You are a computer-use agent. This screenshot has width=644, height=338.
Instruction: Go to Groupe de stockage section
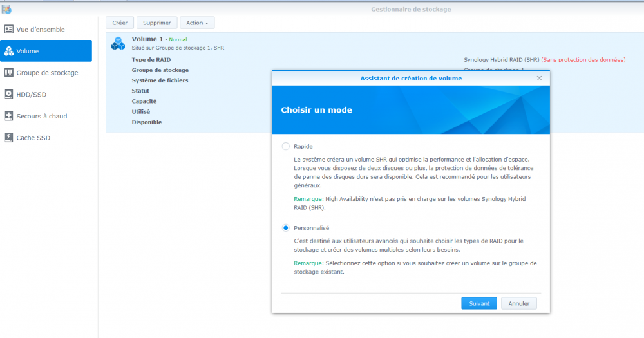coord(46,73)
